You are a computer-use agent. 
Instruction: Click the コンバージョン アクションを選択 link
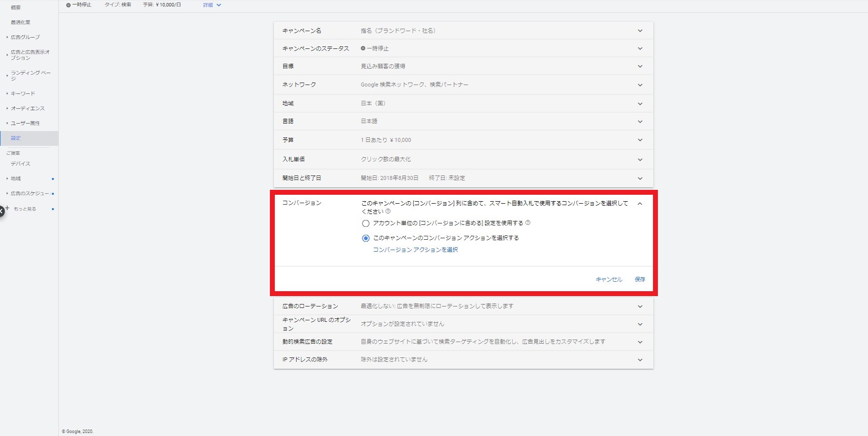click(415, 250)
